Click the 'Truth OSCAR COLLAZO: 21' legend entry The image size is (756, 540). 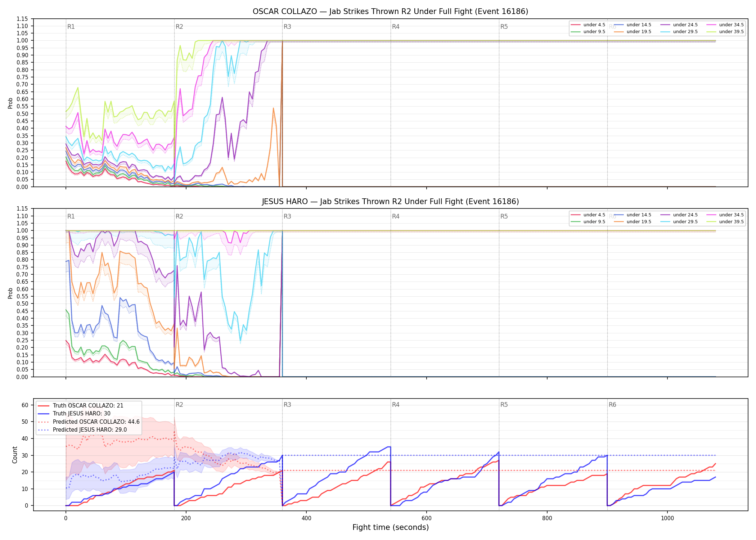[x=81, y=406]
